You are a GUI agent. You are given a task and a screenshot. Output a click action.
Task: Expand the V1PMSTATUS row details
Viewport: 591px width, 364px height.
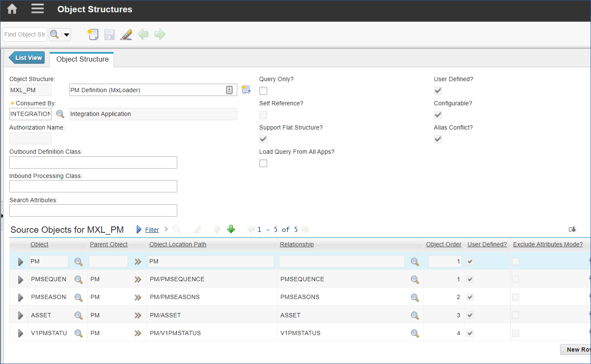coord(20,333)
